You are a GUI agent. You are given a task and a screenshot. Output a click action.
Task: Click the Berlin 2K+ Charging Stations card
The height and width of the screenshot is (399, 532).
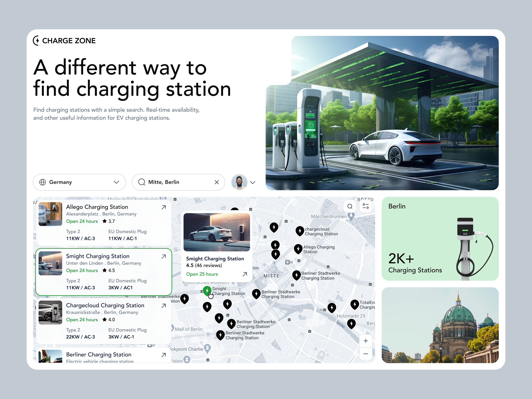pyautogui.click(x=440, y=239)
